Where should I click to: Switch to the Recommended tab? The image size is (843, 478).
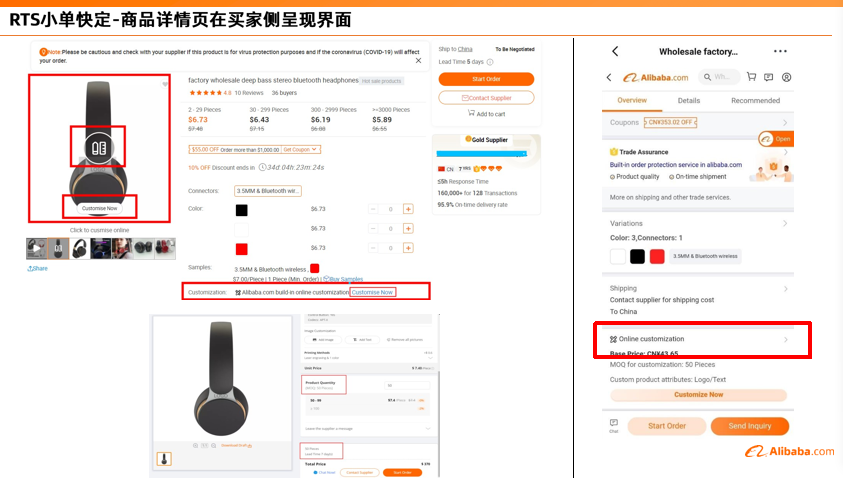click(x=755, y=101)
